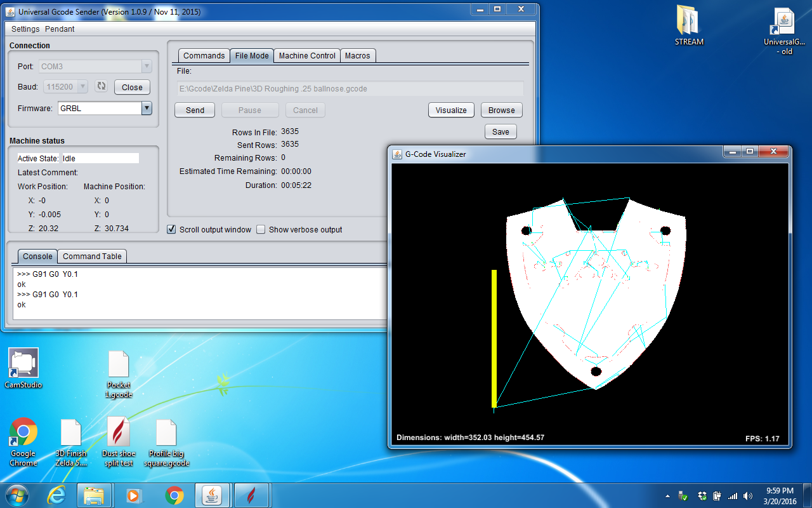Switch to the red flame app in taskbar
Viewport: 812px width, 508px height.
[252, 495]
